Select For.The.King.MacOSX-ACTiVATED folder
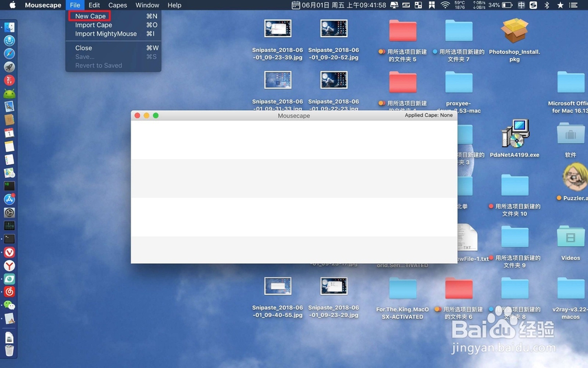 click(403, 289)
